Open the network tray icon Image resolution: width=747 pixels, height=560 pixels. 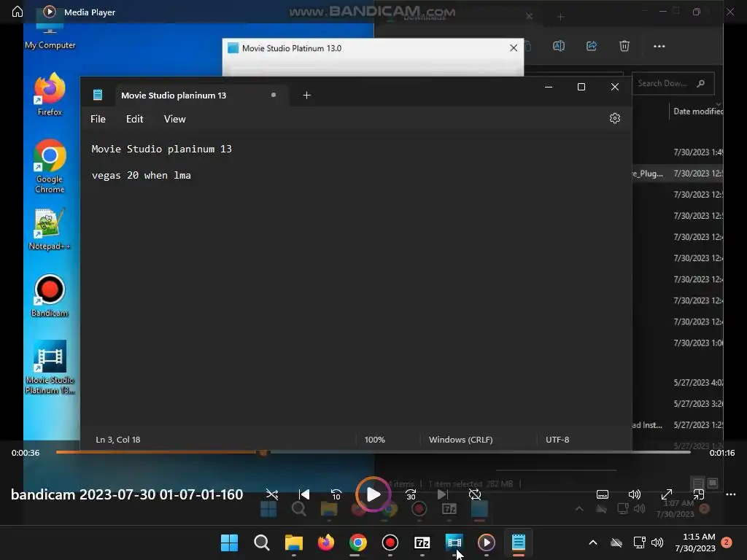tap(639, 542)
